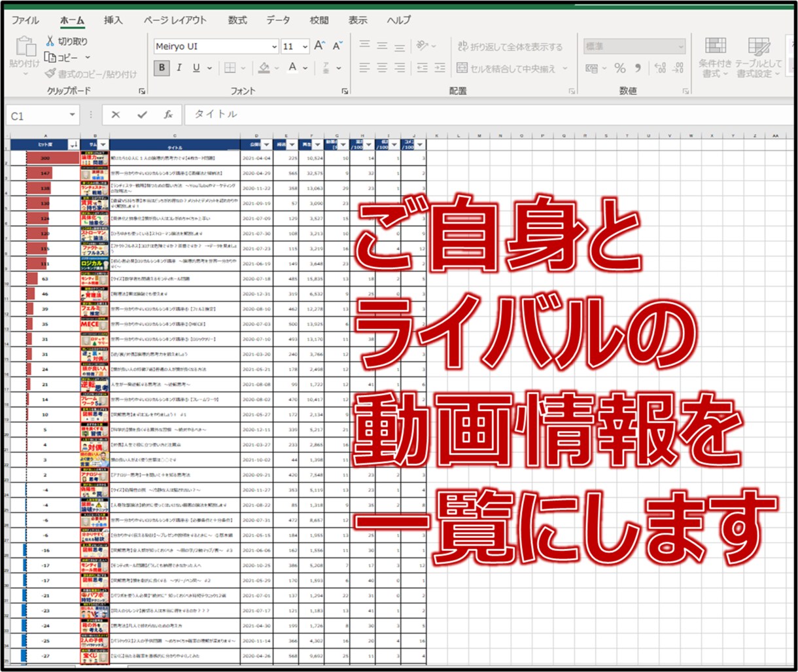Click the MECE video thumbnail
The image size is (798, 672).
94,324
